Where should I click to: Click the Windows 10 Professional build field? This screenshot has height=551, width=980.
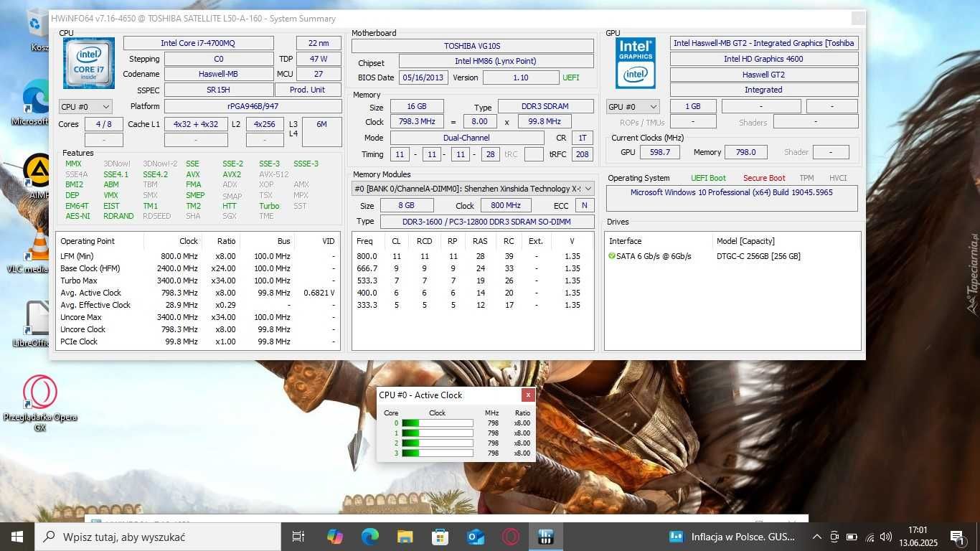731,198
